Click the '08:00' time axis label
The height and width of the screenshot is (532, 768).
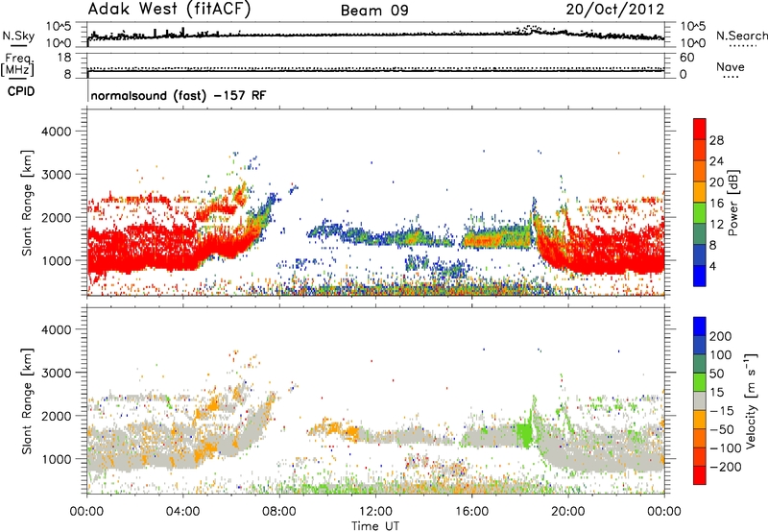coord(279,512)
